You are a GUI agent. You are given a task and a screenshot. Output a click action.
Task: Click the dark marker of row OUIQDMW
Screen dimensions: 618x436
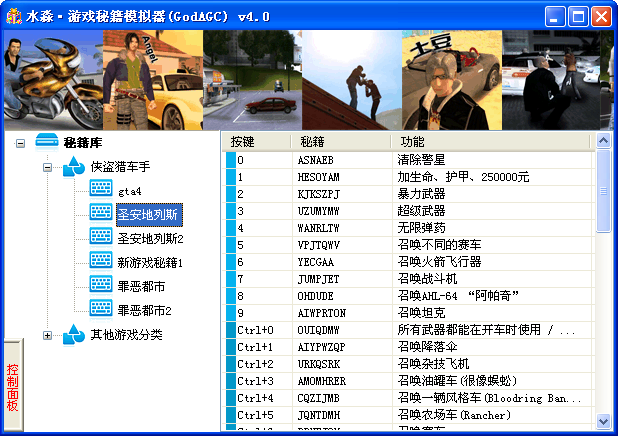pos(231,330)
